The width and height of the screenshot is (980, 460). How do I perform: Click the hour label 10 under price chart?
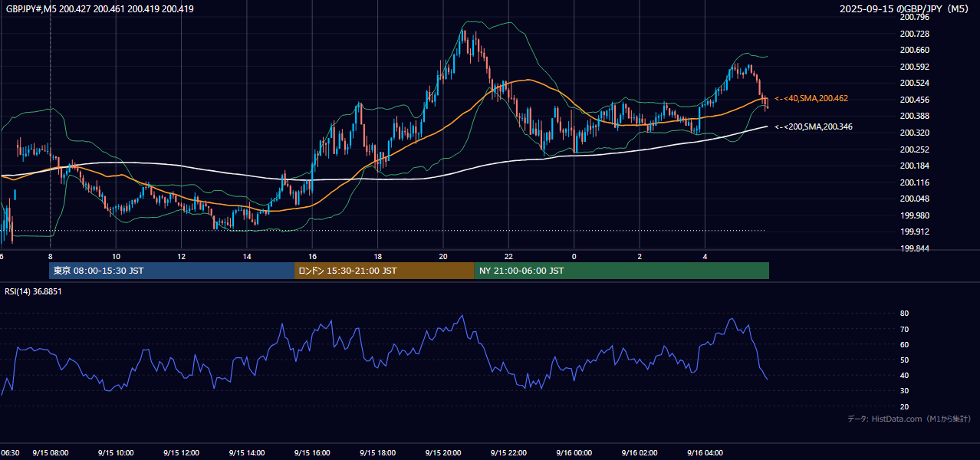click(x=116, y=256)
